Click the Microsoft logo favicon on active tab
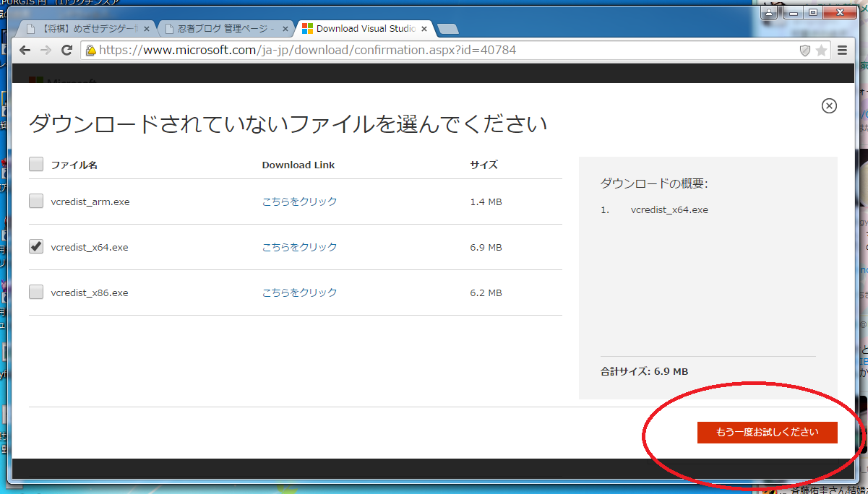 click(x=307, y=29)
